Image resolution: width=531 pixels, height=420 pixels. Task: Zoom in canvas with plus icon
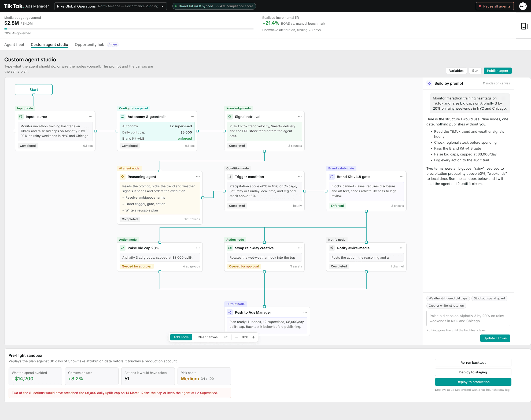[253, 337]
